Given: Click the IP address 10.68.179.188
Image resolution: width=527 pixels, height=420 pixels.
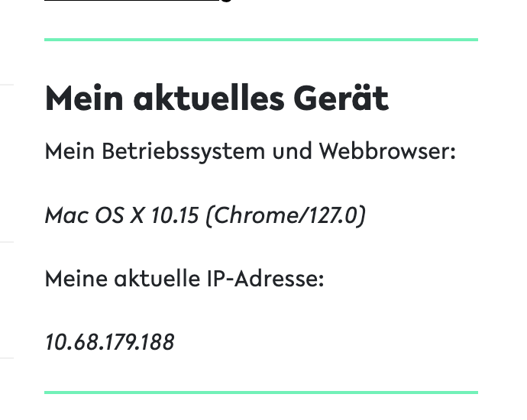Looking at the screenshot, I should 110,342.
